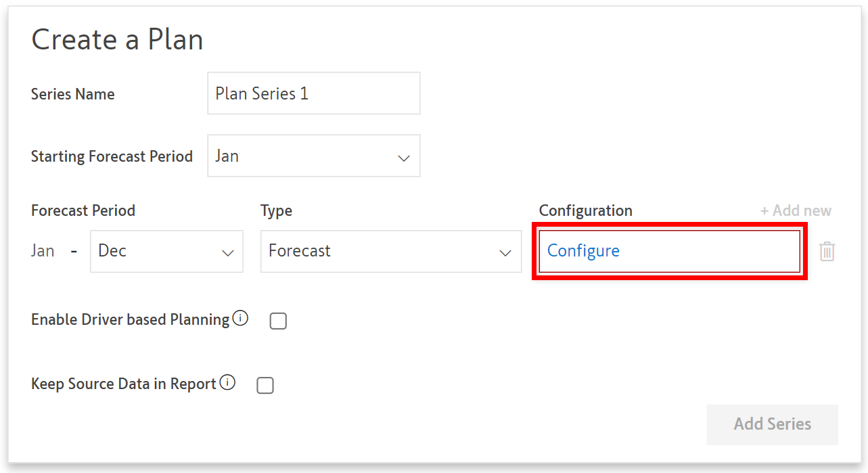Screen dimensions: 868x473
Task: Focus the Series Name text field
Action: tap(313, 93)
